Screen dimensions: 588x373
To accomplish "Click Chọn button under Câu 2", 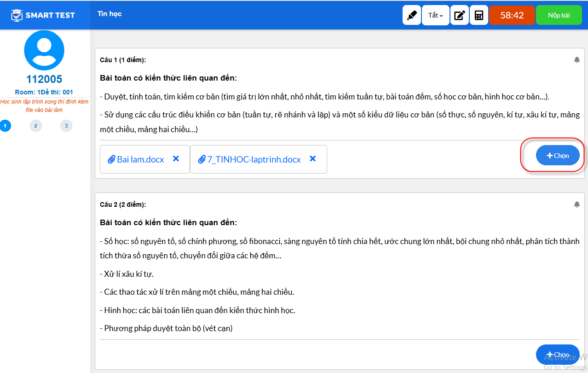I will 558,355.
